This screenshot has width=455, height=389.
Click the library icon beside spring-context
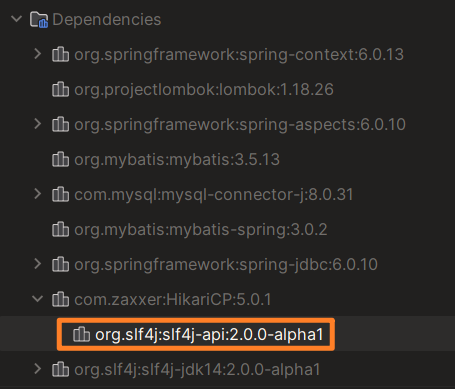(61, 54)
